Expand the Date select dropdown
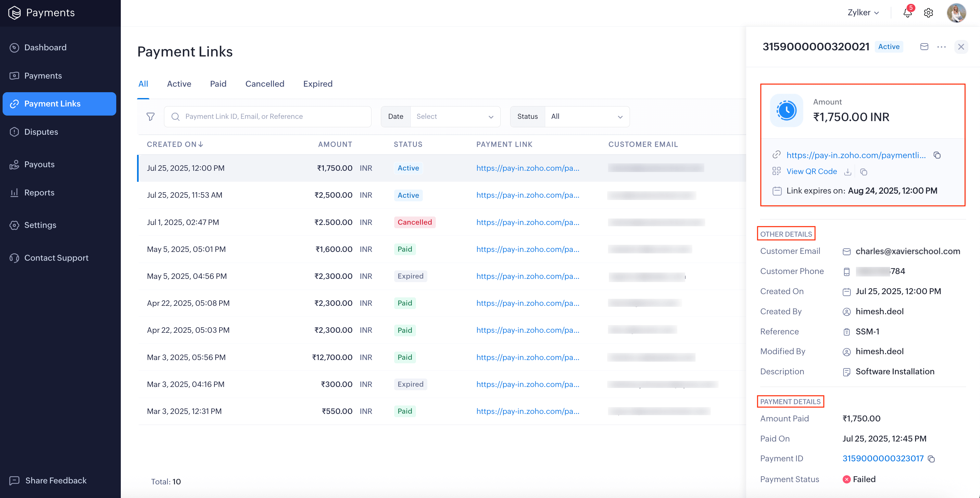Viewport: 980px width, 498px height. (x=455, y=117)
